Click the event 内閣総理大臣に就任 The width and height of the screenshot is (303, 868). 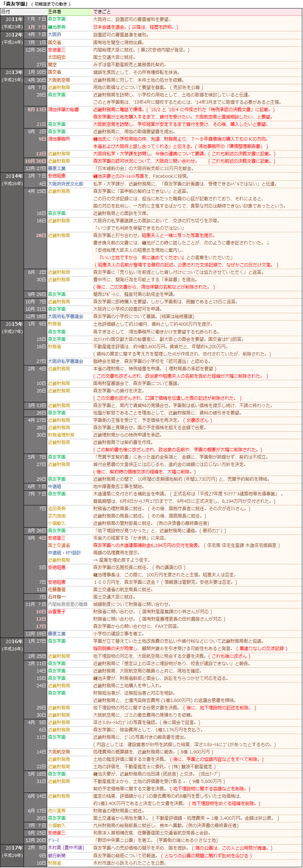click(x=114, y=50)
